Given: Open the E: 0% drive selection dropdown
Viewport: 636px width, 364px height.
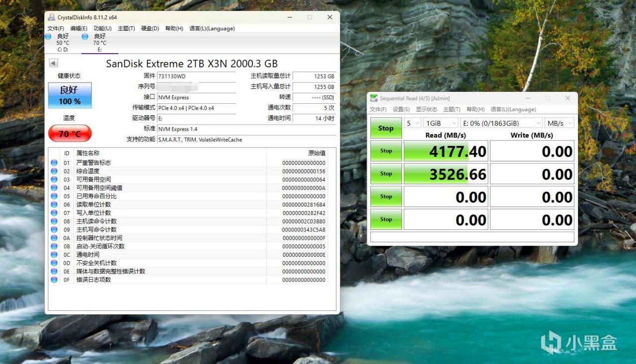Looking at the screenshot, I should point(501,123).
